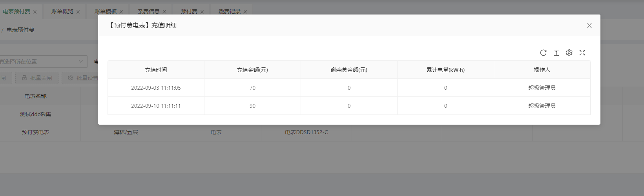Click the 批量关闸 button
644x196 pixels.
37,78
